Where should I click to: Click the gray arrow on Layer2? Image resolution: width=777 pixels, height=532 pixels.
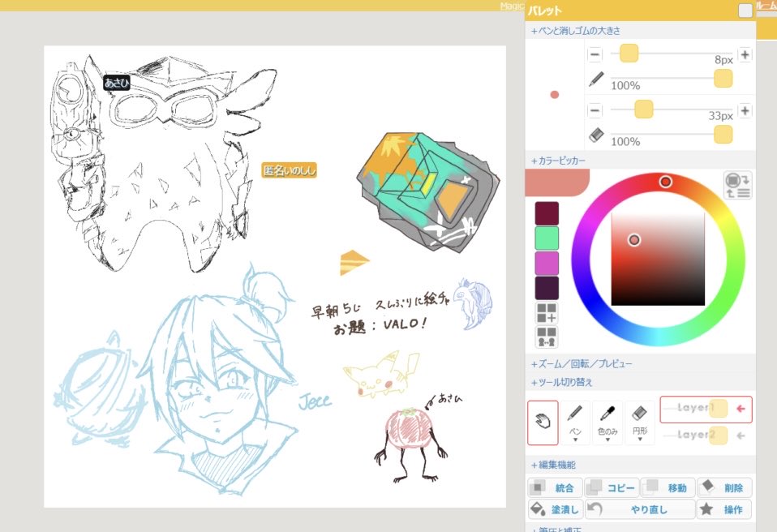(741, 435)
